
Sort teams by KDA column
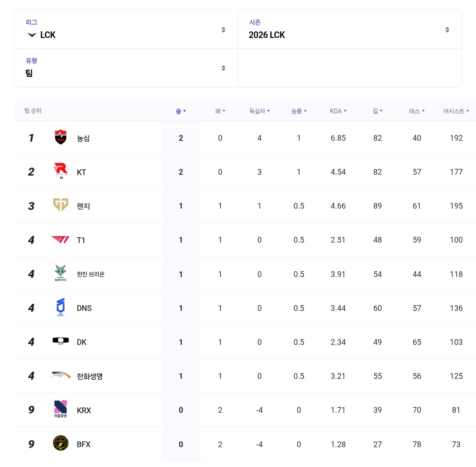(338, 111)
